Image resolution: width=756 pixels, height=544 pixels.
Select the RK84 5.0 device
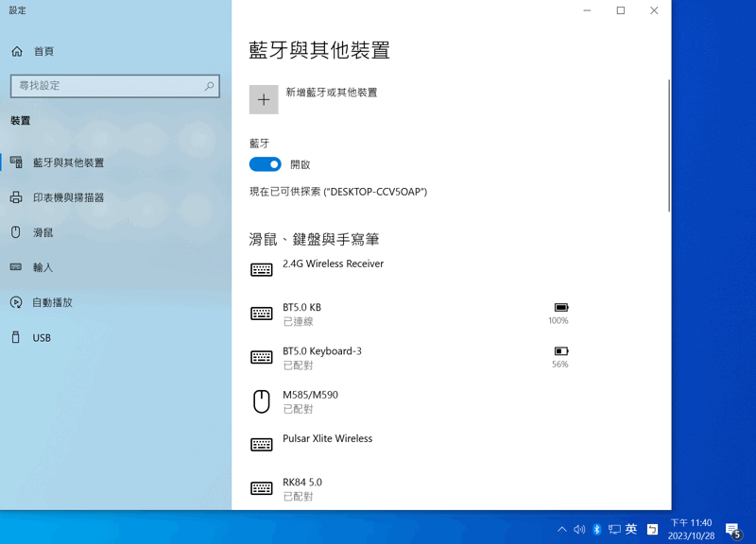coord(410,488)
